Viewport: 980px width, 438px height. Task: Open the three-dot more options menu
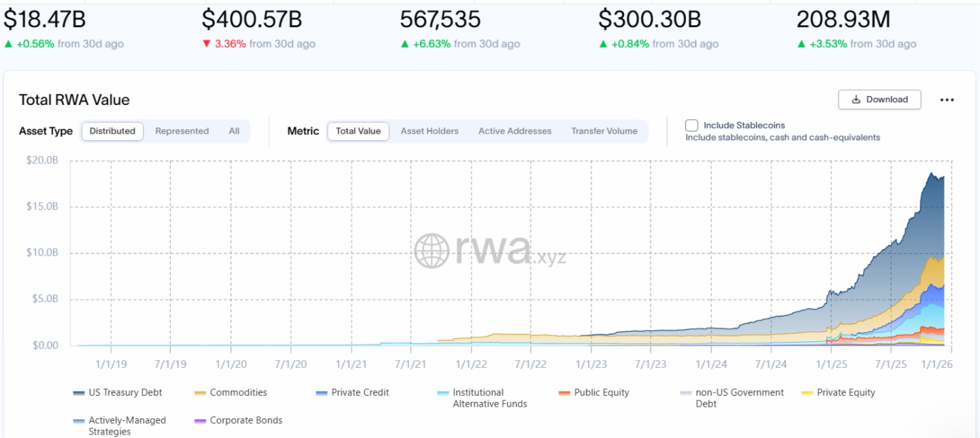click(x=947, y=100)
